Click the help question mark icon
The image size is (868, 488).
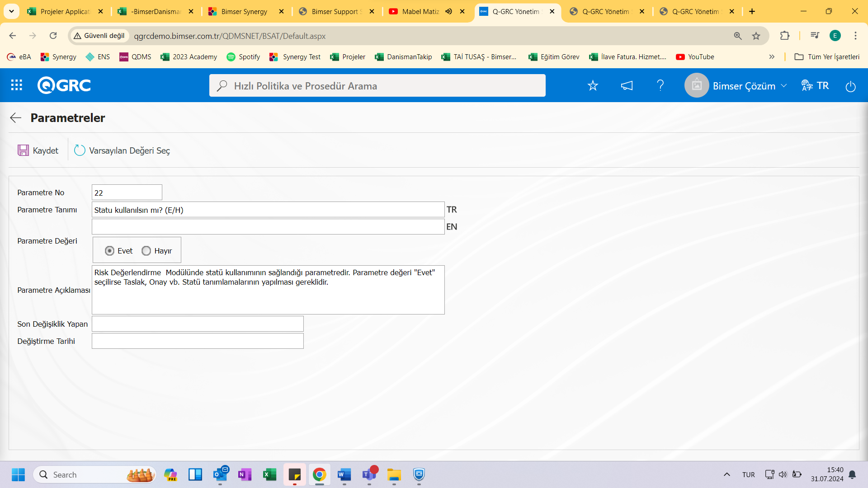[x=660, y=85]
